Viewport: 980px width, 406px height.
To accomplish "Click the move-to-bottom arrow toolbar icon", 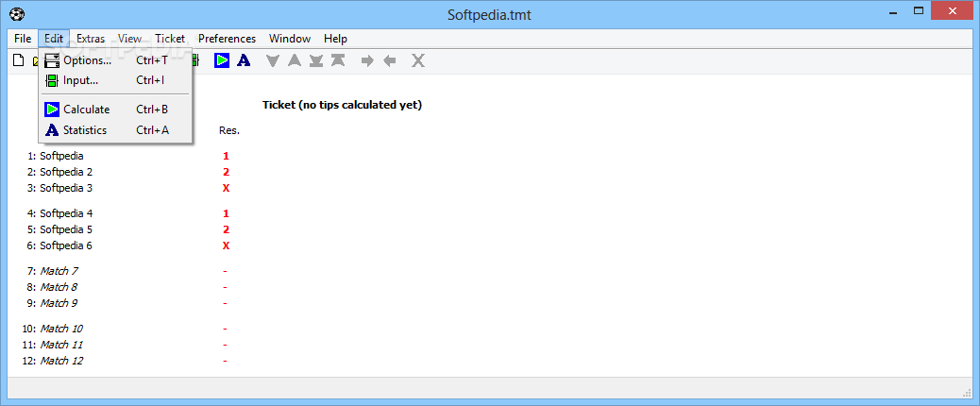I will click(316, 60).
